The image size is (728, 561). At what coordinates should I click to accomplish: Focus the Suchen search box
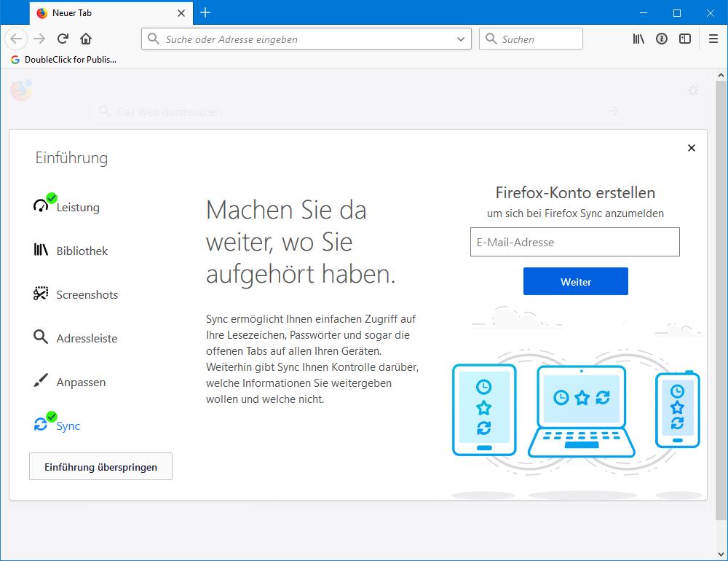click(531, 39)
